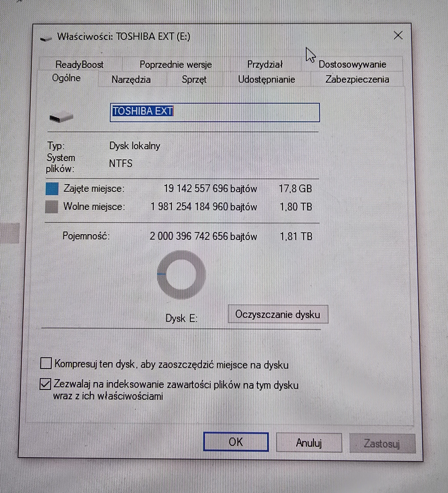Open the Narzędzia tab
Image resolution: width=448 pixels, height=493 pixels.
pyautogui.click(x=131, y=80)
